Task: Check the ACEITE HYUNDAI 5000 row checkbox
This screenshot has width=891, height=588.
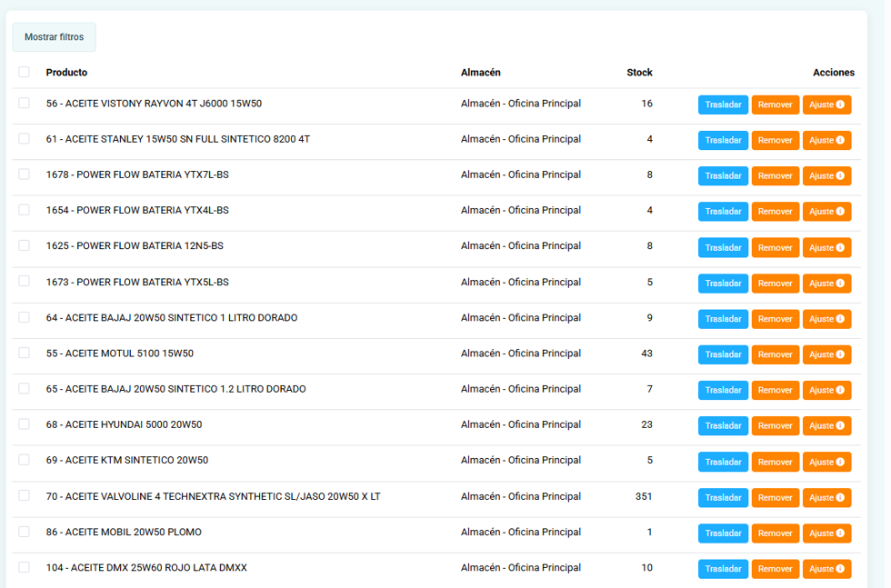Action: pos(24,424)
